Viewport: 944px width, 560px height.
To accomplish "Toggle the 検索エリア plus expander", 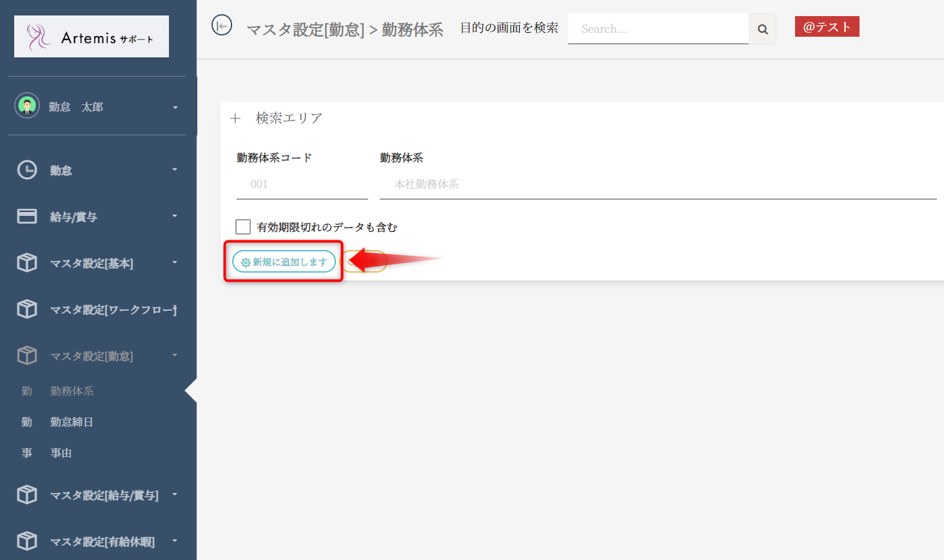I will click(235, 119).
